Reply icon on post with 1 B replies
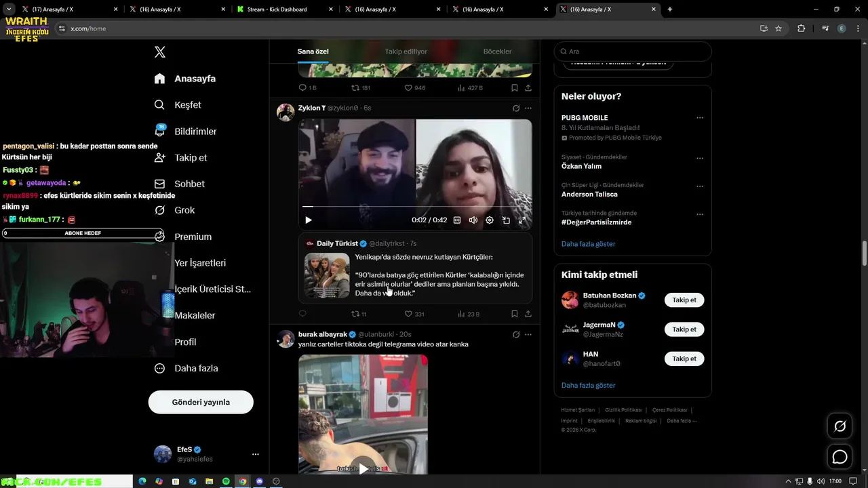This screenshot has width=868, height=488. [x=308, y=88]
